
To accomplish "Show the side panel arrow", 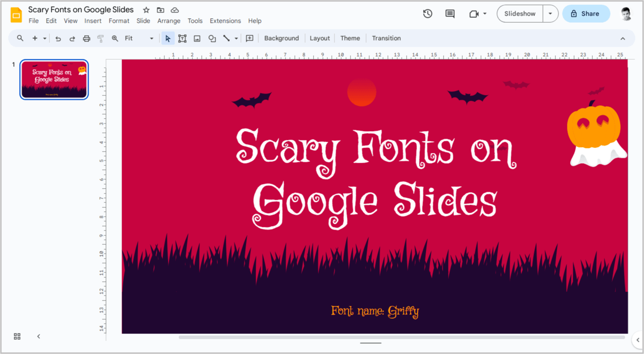I will (x=638, y=340).
